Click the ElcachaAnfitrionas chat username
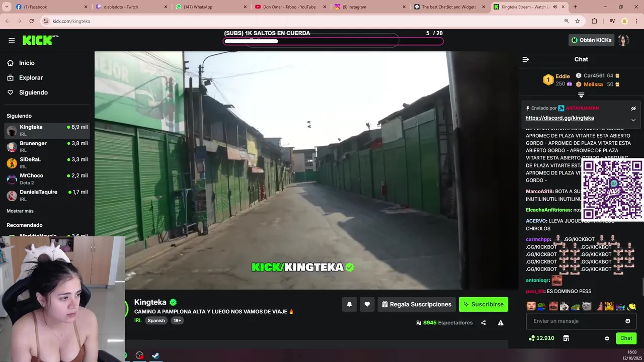This screenshot has height=362, width=644. [x=548, y=210]
